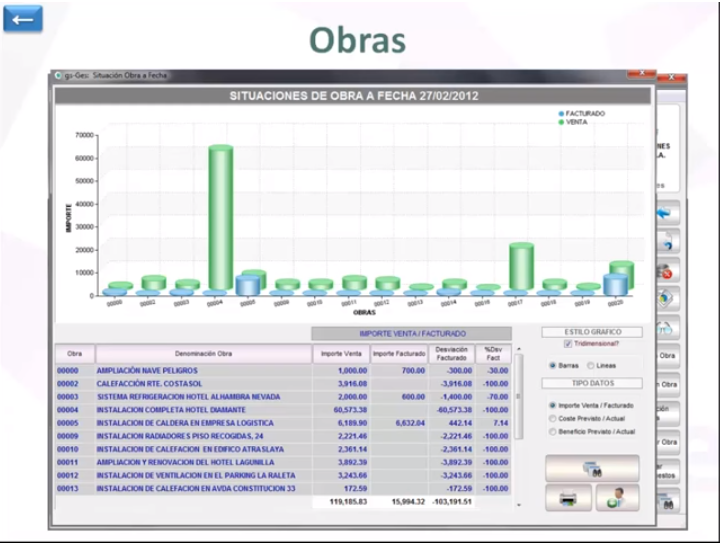720x543 pixels.
Task: Click the red cancel icon in right sidebar
Action: (667, 271)
